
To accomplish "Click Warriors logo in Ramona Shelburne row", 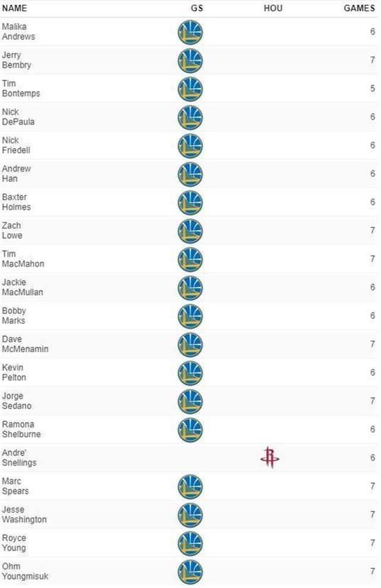I will coord(190,430).
